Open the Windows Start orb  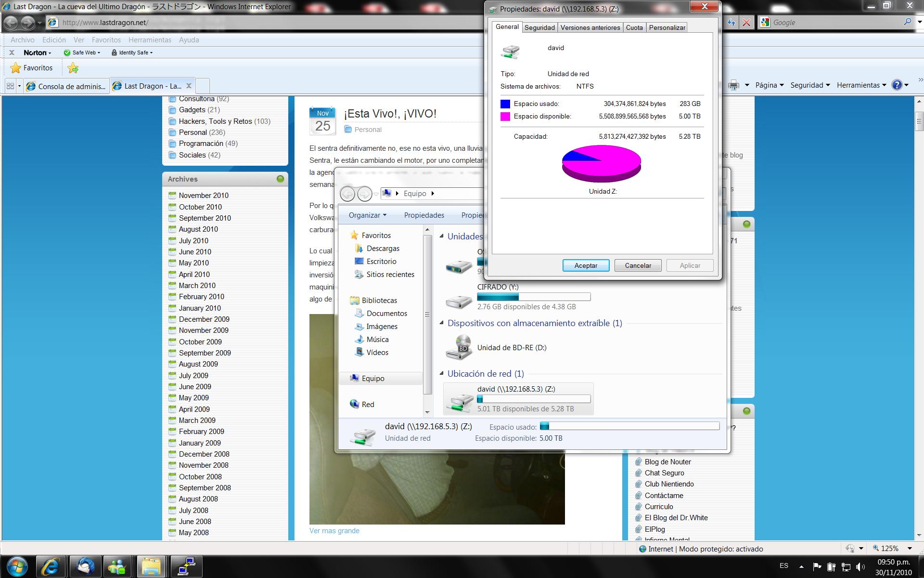(x=17, y=566)
